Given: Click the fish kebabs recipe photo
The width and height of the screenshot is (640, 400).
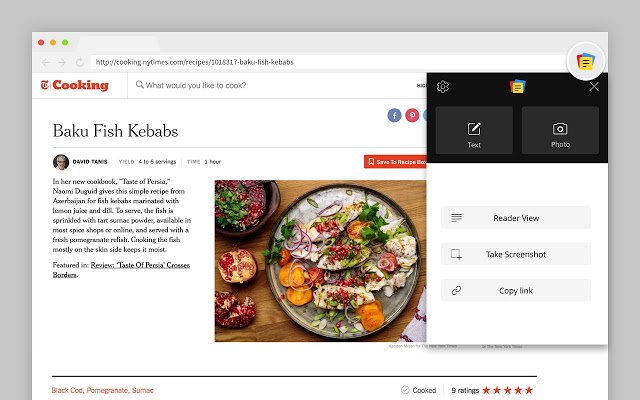Looking at the screenshot, I should pyautogui.click(x=320, y=261).
